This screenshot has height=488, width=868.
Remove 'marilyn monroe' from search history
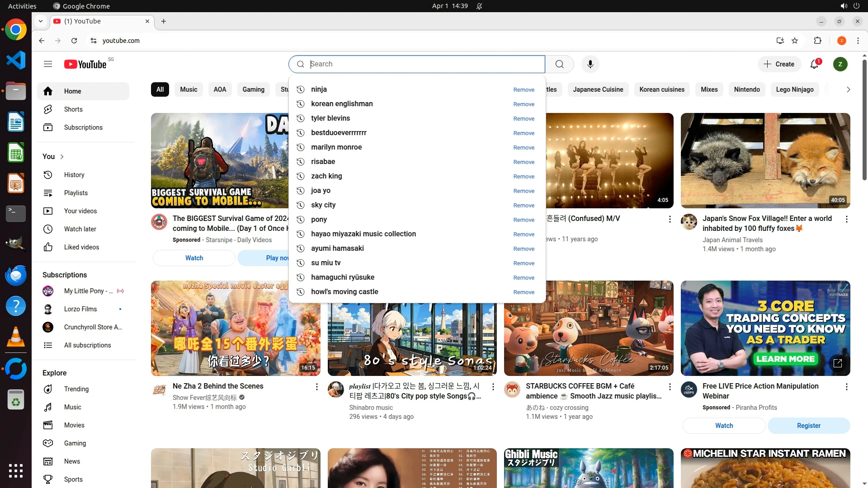[524, 148]
